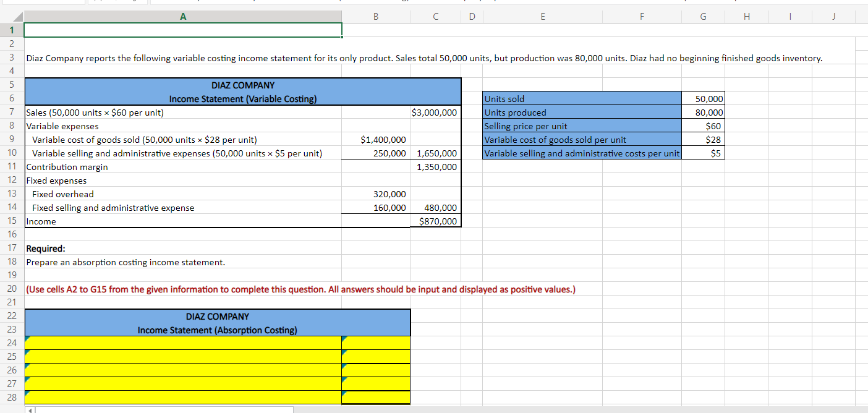Click the 'Required:' heading

pyautogui.click(x=46, y=249)
